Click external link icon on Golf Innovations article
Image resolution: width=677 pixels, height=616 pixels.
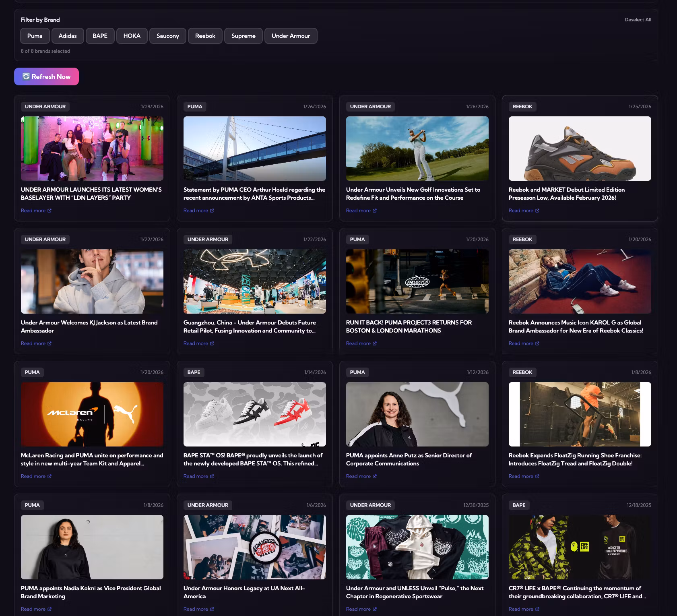coord(375,211)
